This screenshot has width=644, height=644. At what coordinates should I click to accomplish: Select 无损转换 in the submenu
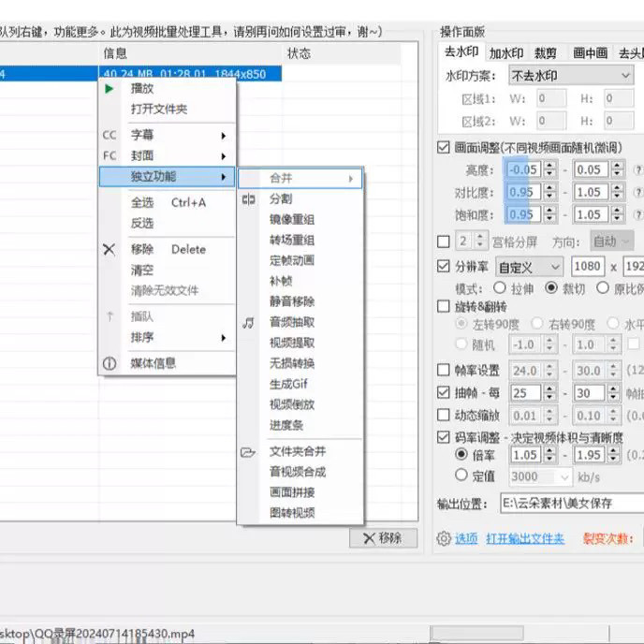point(292,363)
